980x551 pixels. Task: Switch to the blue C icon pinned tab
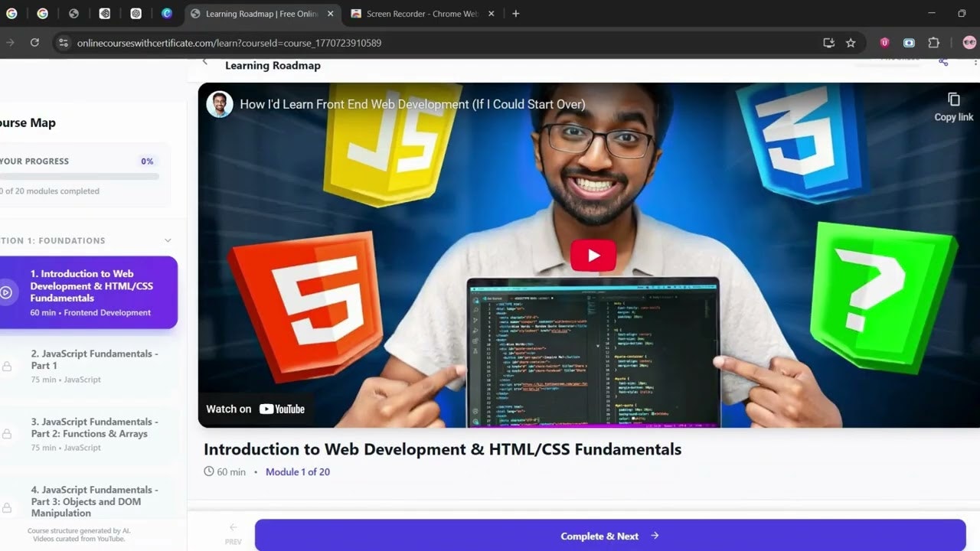pyautogui.click(x=167, y=14)
